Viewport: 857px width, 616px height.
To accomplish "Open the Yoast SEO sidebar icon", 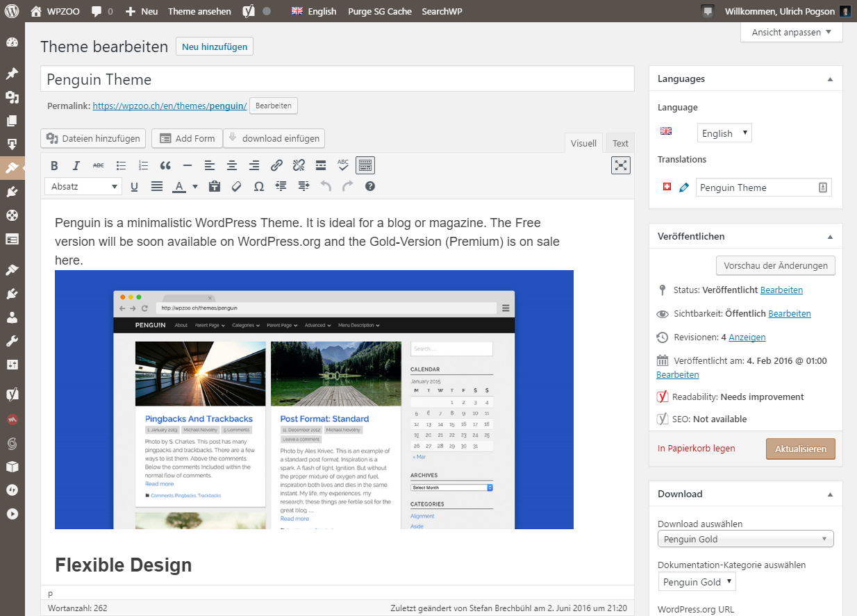I will tap(12, 395).
